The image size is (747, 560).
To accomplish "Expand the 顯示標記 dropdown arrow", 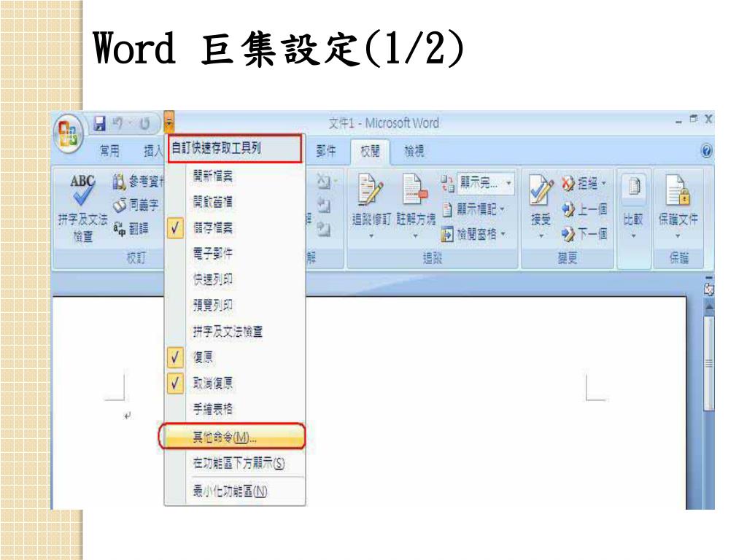I will 502,209.
